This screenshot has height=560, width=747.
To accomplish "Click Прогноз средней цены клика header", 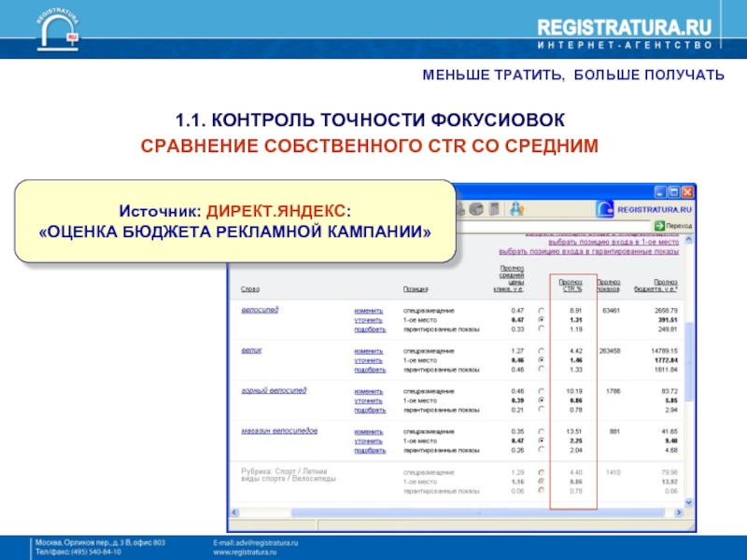I will point(509,278).
